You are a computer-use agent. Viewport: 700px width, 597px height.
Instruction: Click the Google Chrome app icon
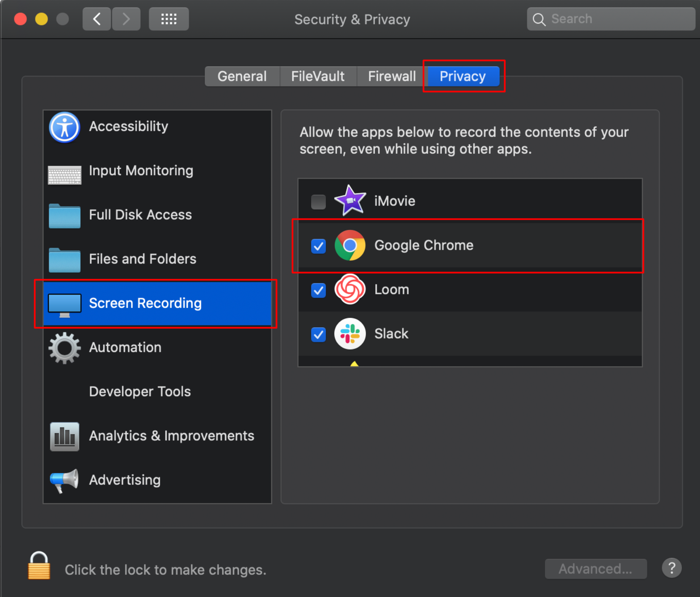click(x=350, y=245)
